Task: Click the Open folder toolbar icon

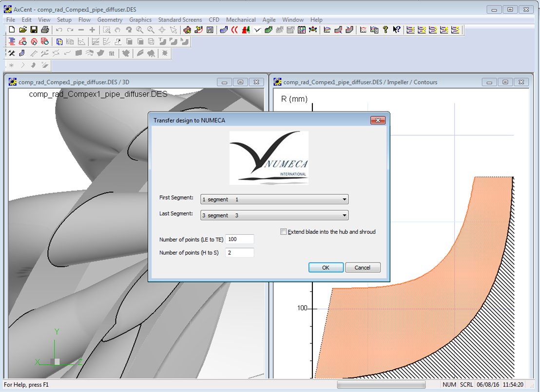Action: click(23, 30)
